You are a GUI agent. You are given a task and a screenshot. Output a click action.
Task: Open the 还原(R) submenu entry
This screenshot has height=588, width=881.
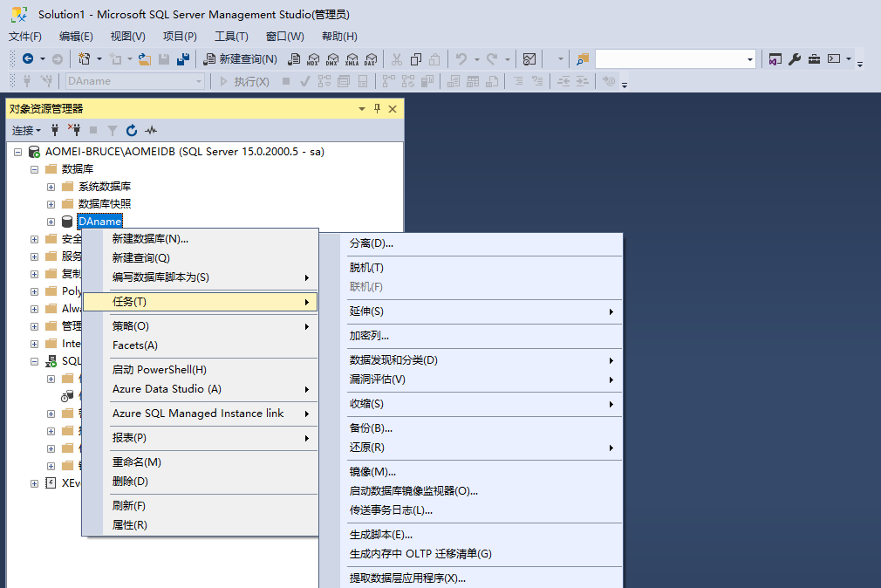[367, 448]
